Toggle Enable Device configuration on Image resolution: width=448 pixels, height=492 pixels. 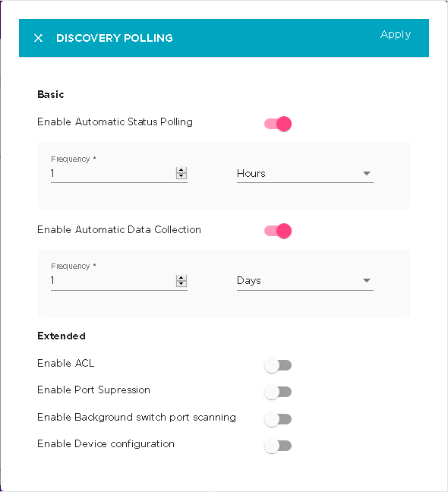point(278,446)
